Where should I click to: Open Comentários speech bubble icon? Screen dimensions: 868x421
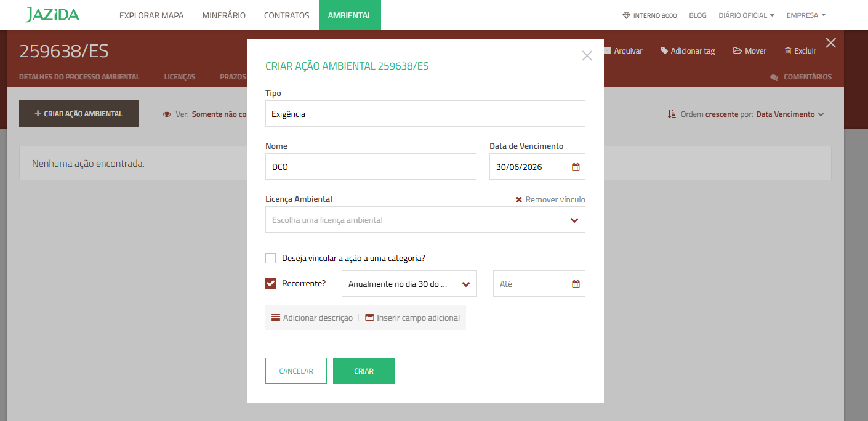tap(774, 78)
